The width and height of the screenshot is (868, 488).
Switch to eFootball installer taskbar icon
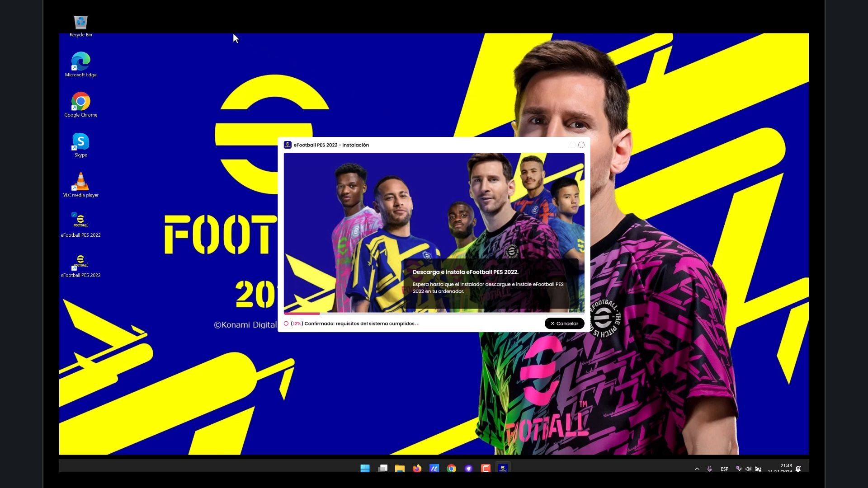click(503, 469)
